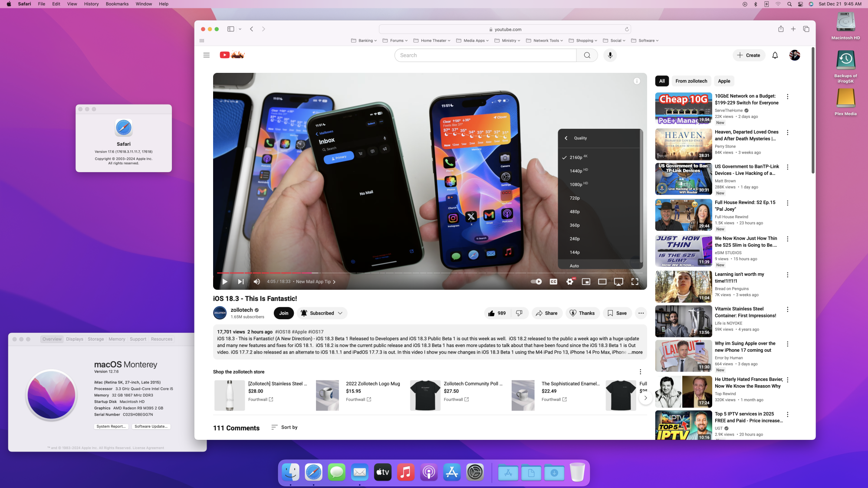The height and width of the screenshot is (488, 868).
Task: Mute the video with speaker icon
Action: pyautogui.click(x=257, y=282)
